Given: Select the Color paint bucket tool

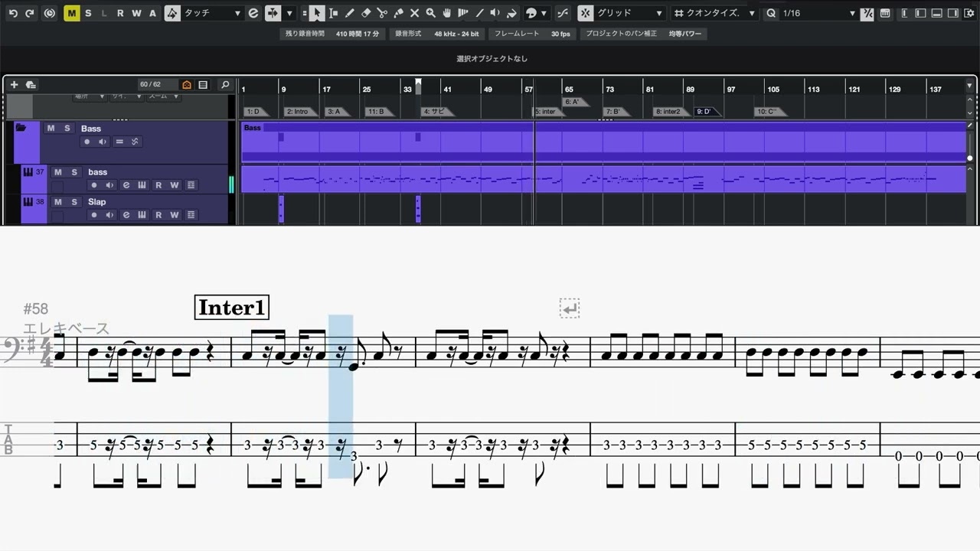Looking at the screenshot, I should point(511,13).
